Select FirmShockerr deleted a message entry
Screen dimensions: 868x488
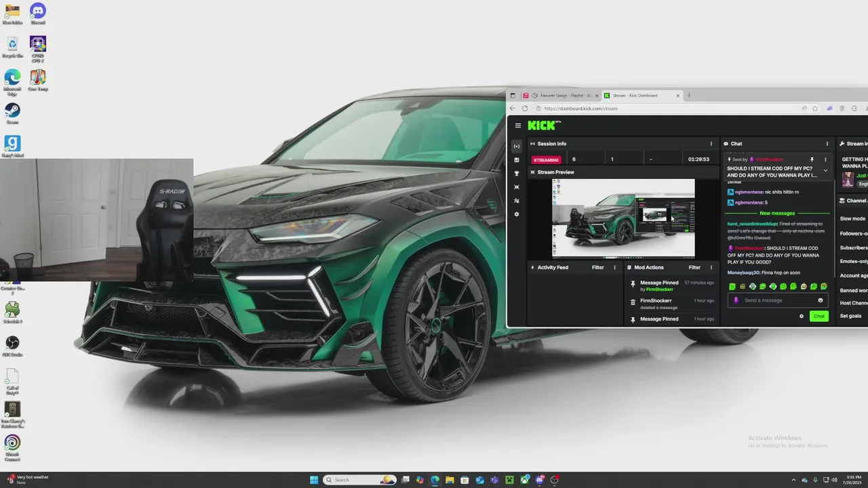(673, 304)
